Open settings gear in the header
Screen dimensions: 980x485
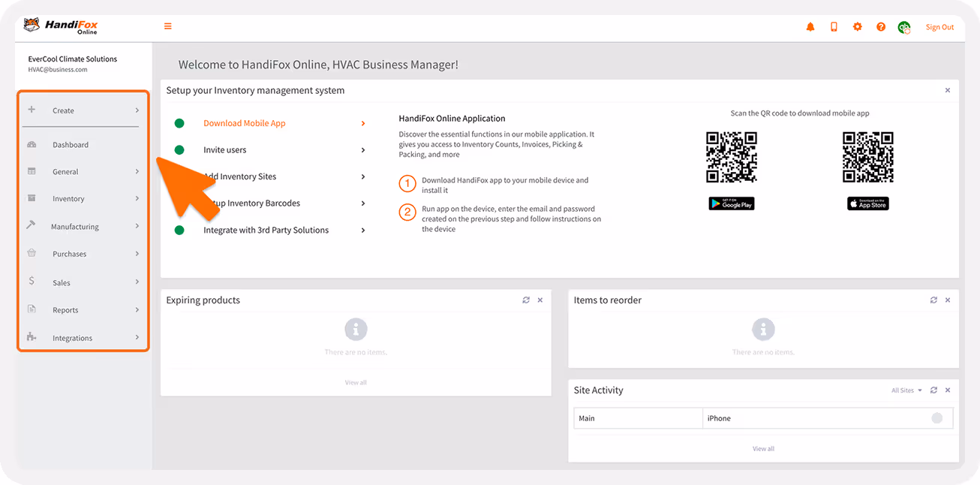(x=858, y=27)
